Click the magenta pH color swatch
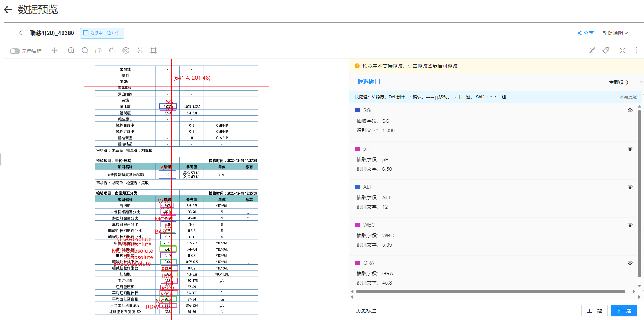The image size is (644, 320). click(x=358, y=149)
